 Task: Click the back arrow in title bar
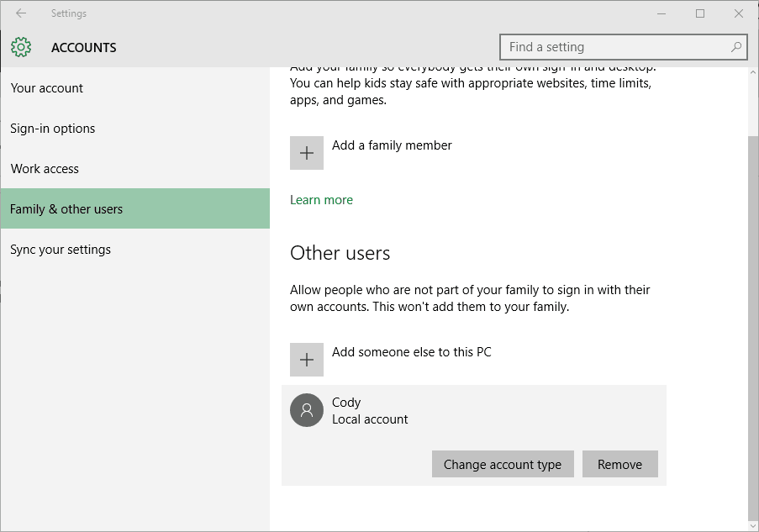(x=21, y=13)
